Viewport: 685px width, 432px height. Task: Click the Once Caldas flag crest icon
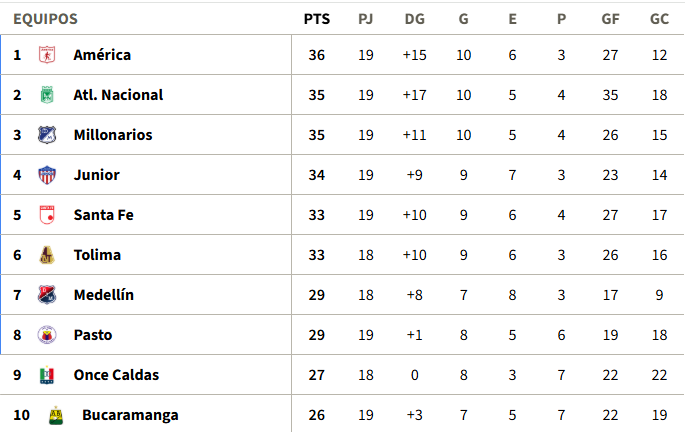coord(47,375)
